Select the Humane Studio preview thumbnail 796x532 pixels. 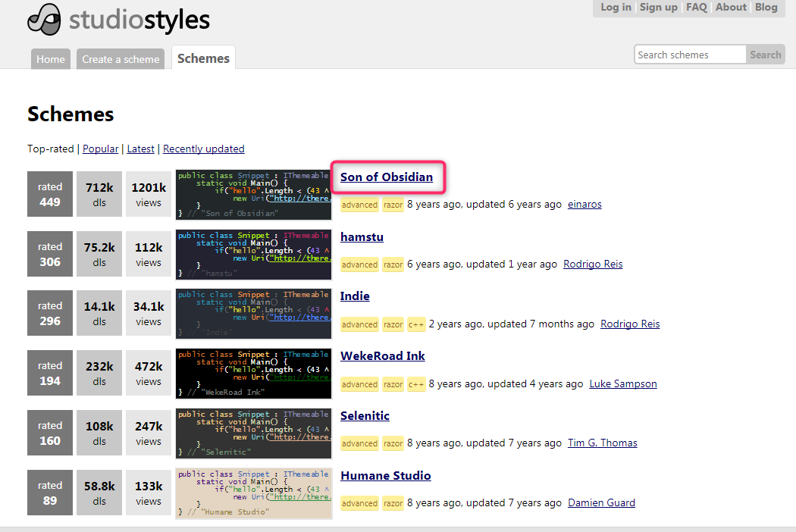253,493
